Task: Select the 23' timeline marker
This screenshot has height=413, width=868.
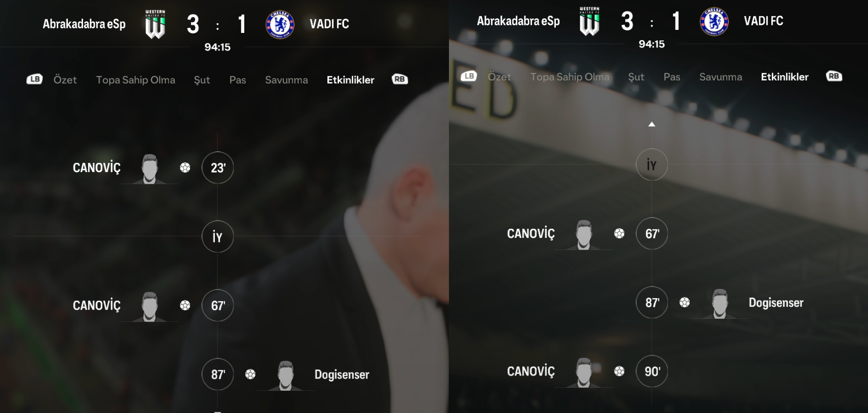Action: [x=217, y=168]
